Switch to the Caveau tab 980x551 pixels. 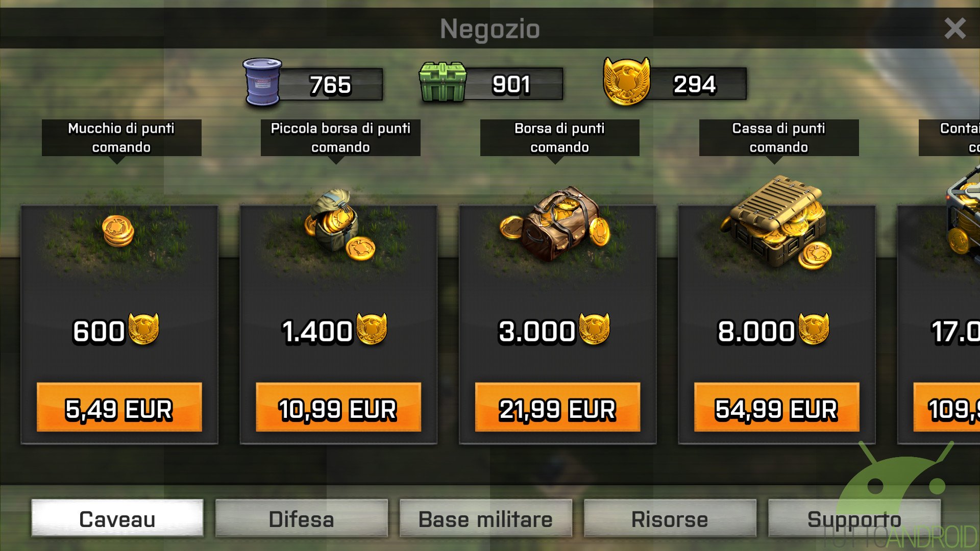pos(117,518)
